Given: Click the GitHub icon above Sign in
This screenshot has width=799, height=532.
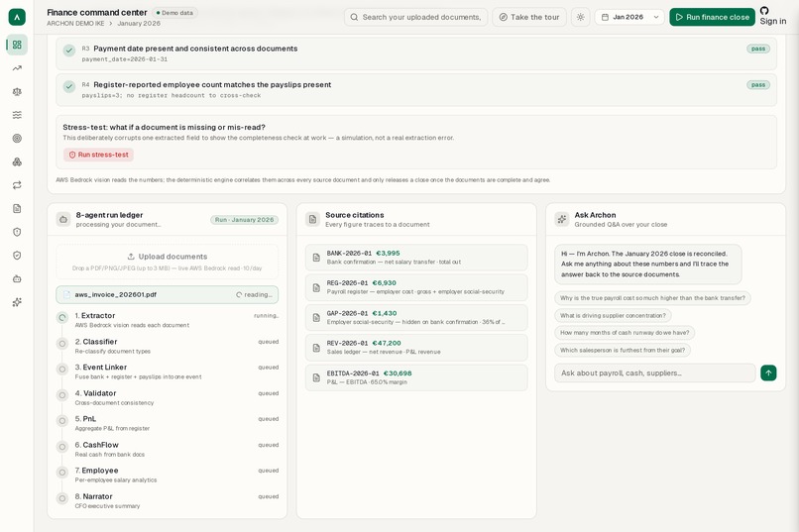Looking at the screenshot, I should coord(764,11).
